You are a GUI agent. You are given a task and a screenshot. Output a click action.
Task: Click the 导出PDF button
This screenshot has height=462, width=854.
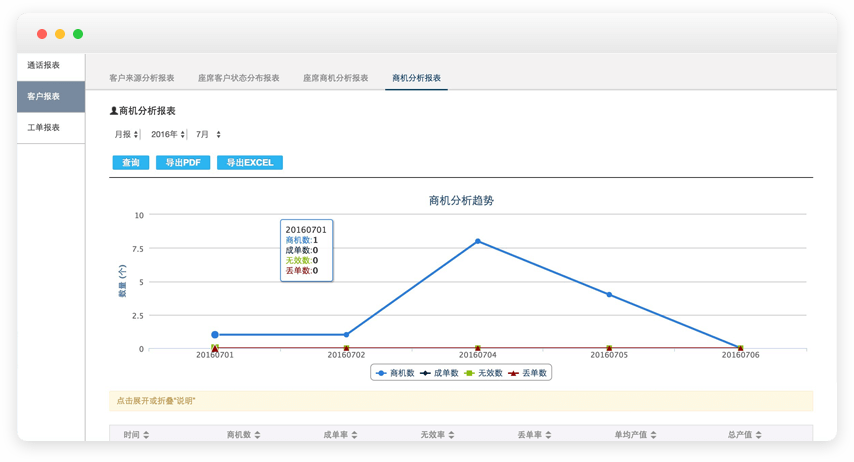click(183, 163)
